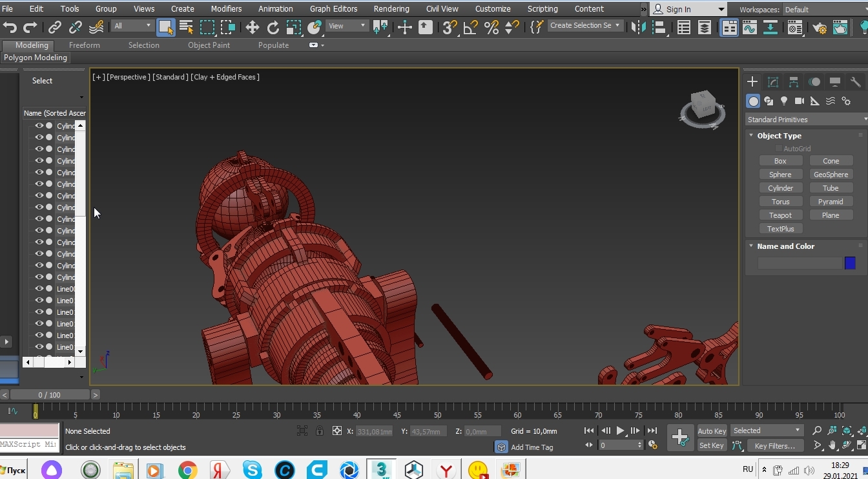This screenshot has height=479, width=868.
Task: Click the Unlink Selection icon
Action: 76,27
